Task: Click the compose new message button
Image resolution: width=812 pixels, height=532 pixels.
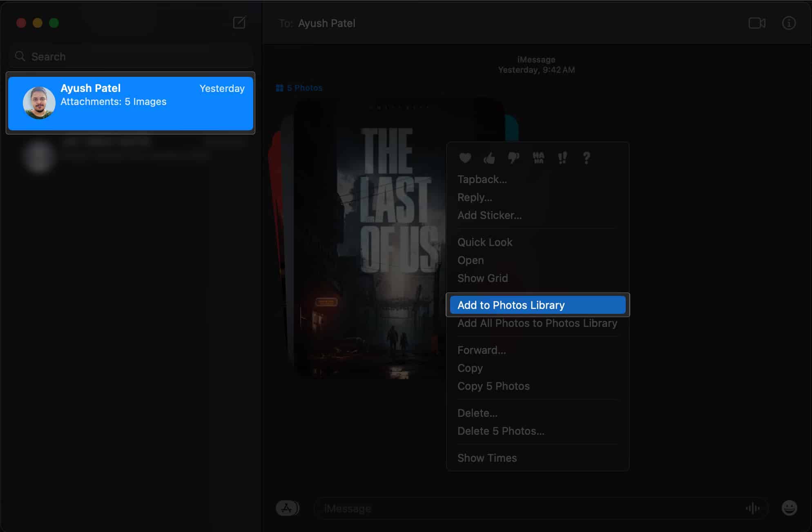Action: pos(240,23)
